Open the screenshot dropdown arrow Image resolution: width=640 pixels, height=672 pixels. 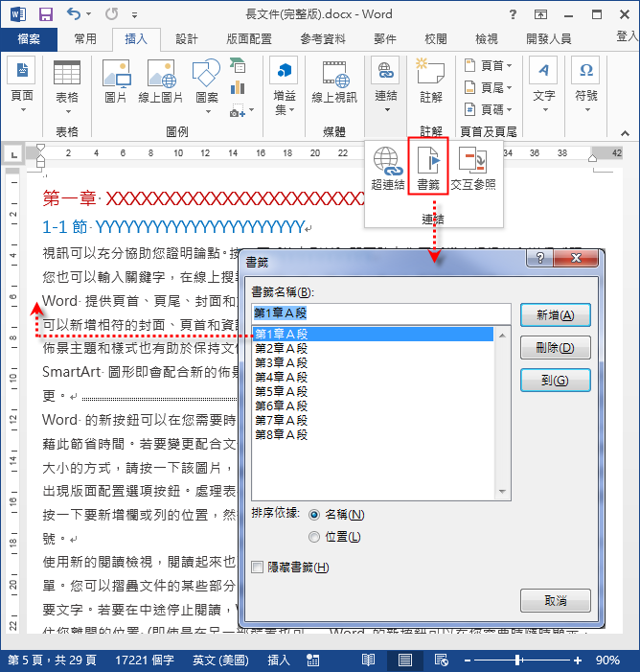[x=251, y=110]
